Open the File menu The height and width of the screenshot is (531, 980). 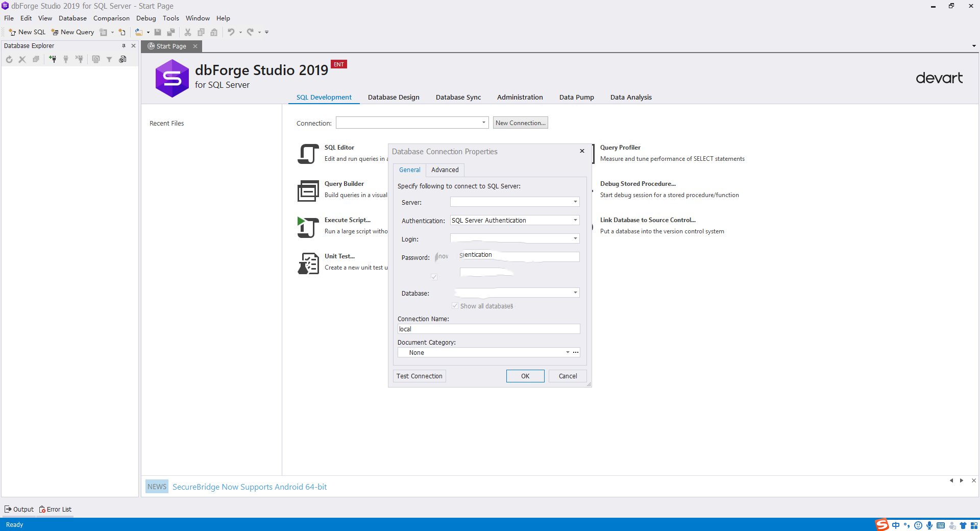pyautogui.click(x=9, y=18)
